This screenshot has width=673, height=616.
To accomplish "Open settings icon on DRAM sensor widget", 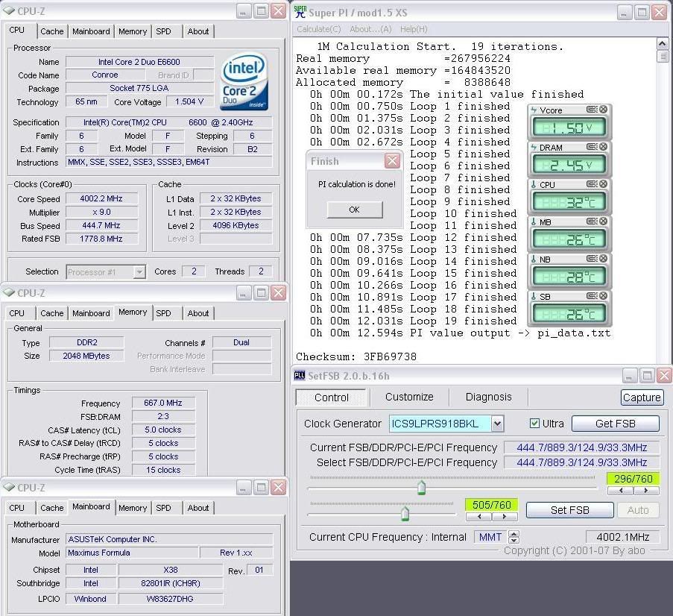I will pos(592,147).
